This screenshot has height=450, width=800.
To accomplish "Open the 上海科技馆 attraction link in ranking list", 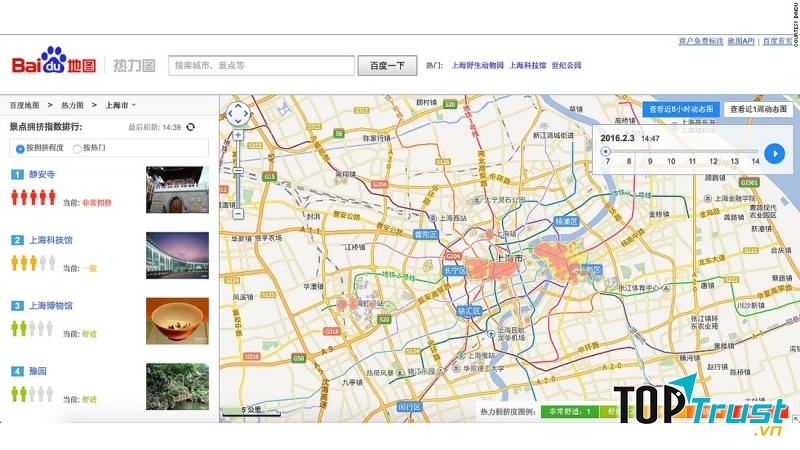I will pos(51,240).
